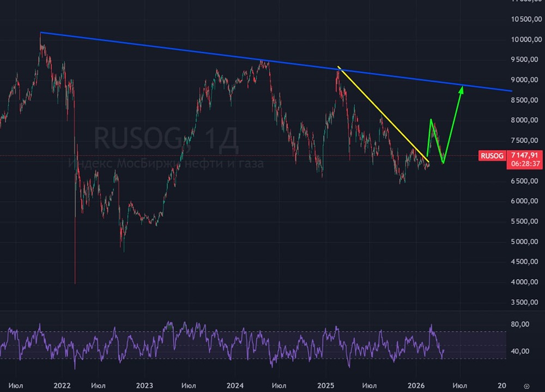Click the 3 500,00 price scale label
The height and width of the screenshot is (392, 545).
point(524,302)
